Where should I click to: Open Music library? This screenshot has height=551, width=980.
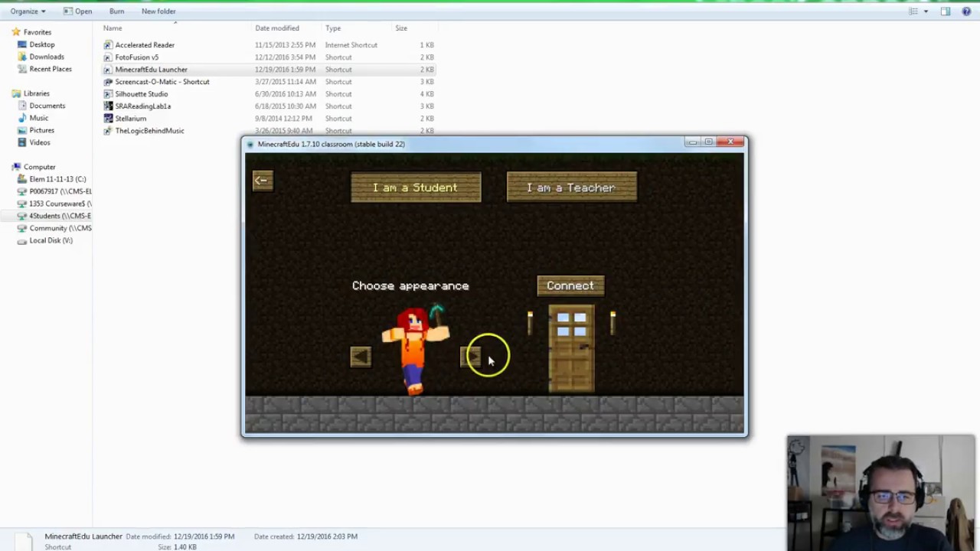point(38,118)
